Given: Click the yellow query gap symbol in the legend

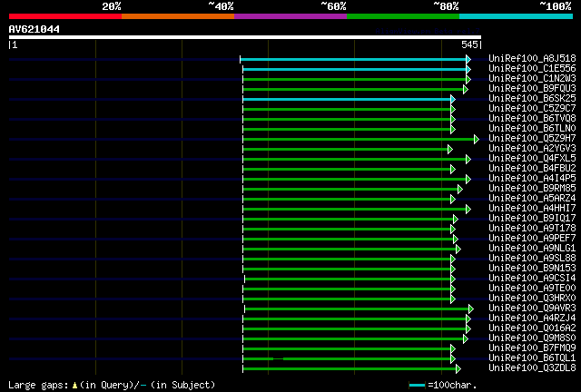Looking at the screenshot, I should [74, 386].
